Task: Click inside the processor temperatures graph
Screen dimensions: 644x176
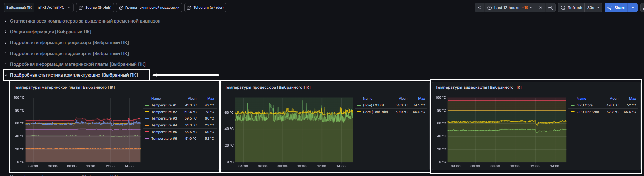Action: [294, 130]
